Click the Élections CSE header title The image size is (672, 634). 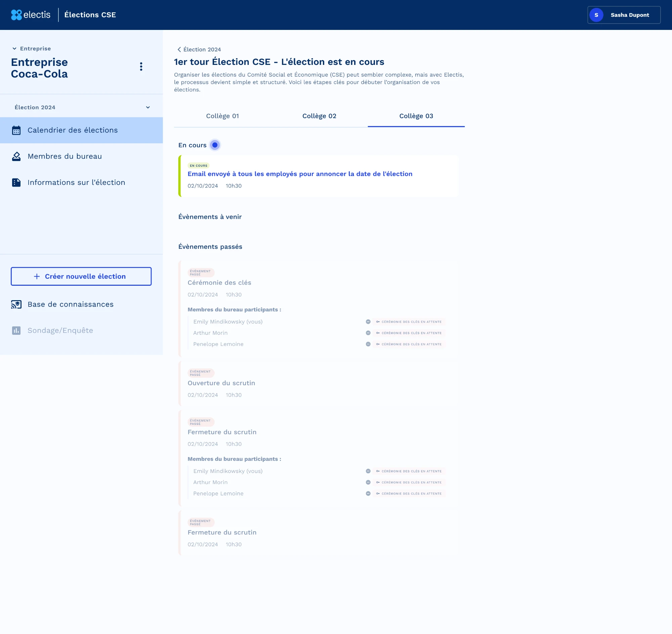pyautogui.click(x=90, y=15)
